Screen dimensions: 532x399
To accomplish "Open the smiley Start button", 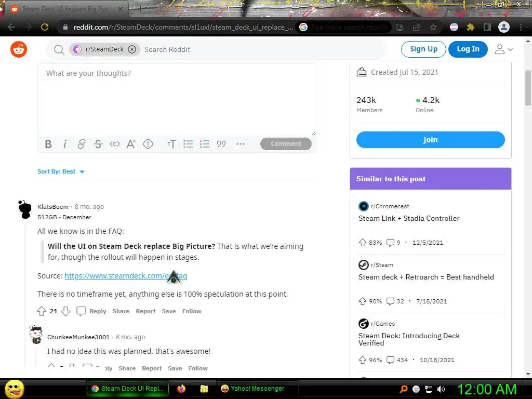I will 14,389.
